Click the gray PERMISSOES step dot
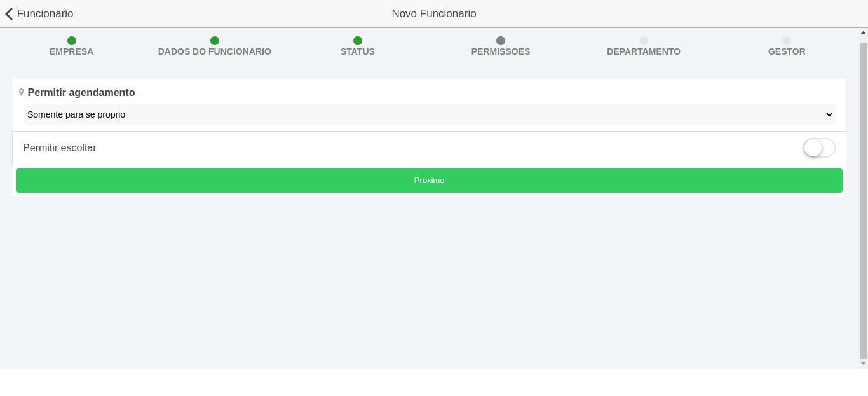 point(501,41)
